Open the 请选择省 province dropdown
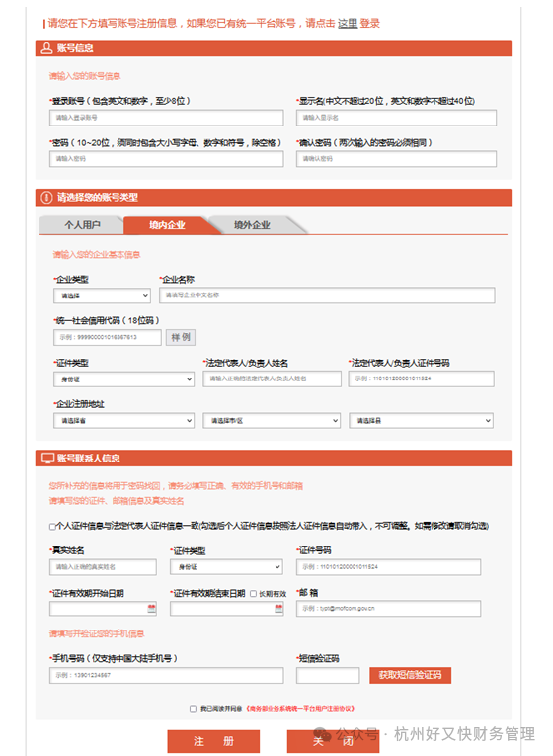The height and width of the screenshot is (756, 553). click(x=123, y=420)
